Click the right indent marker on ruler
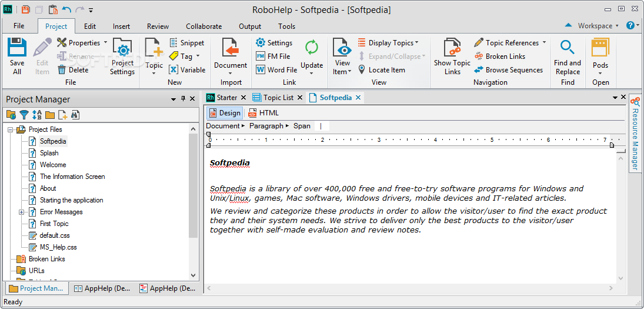644x309 pixels. tap(612, 145)
